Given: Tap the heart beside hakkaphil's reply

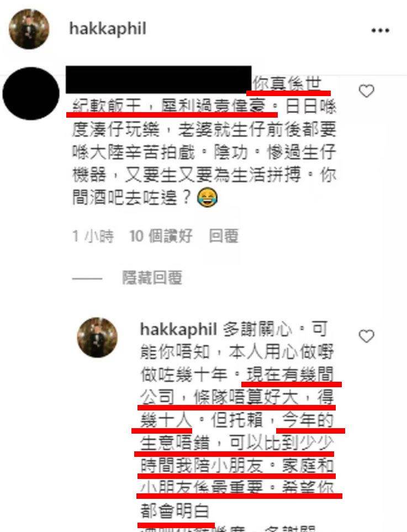Looking at the screenshot, I should [366, 336].
